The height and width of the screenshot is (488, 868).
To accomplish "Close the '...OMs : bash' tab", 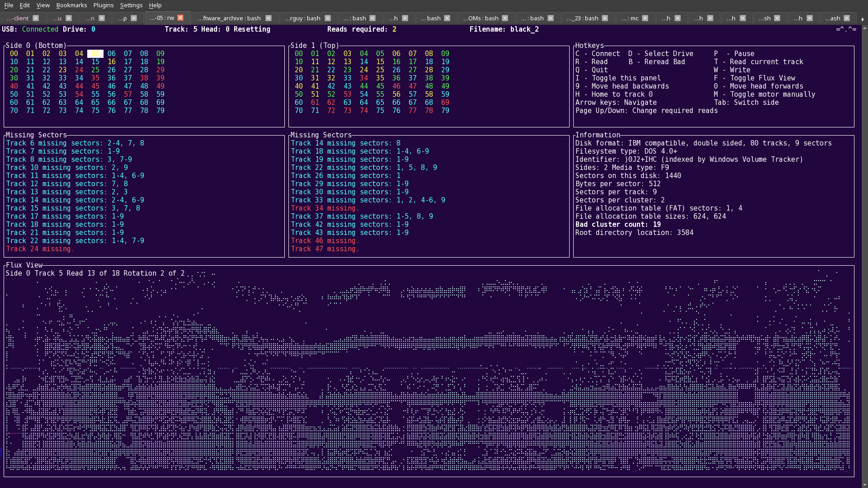I will (x=505, y=18).
